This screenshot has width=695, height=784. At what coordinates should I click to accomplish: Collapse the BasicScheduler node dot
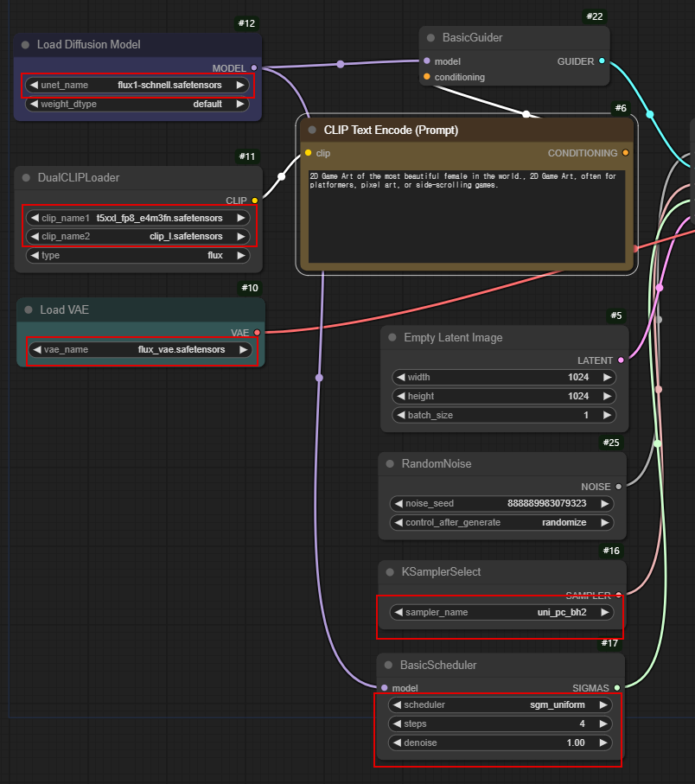point(388,665)
